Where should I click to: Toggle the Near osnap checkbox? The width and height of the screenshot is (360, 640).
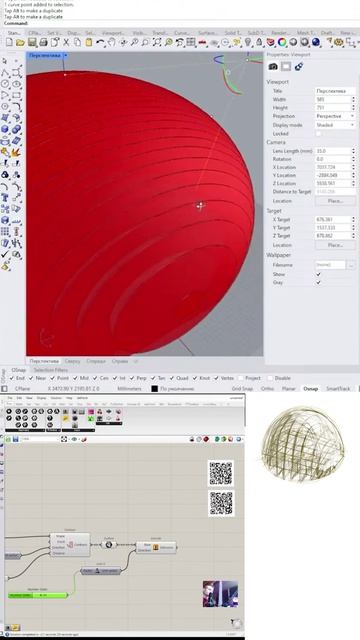pyautogui.click(x=31, y=378)
